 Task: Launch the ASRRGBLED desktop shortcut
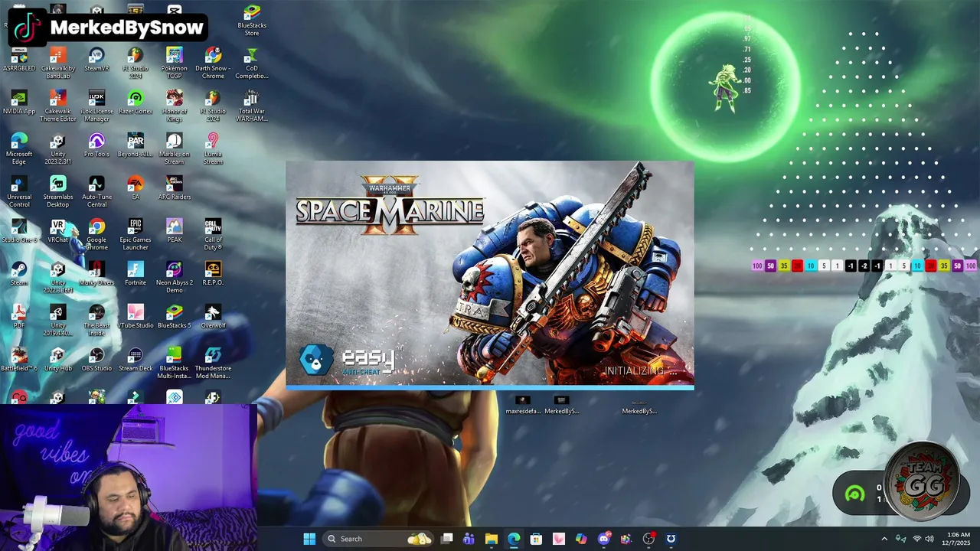click(19, 61)
